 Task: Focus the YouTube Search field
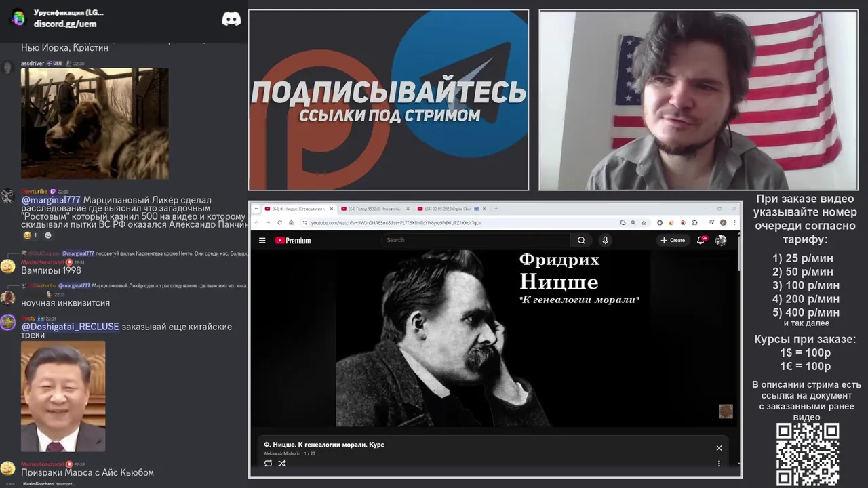pyautogui.click(x=477, y=240)
